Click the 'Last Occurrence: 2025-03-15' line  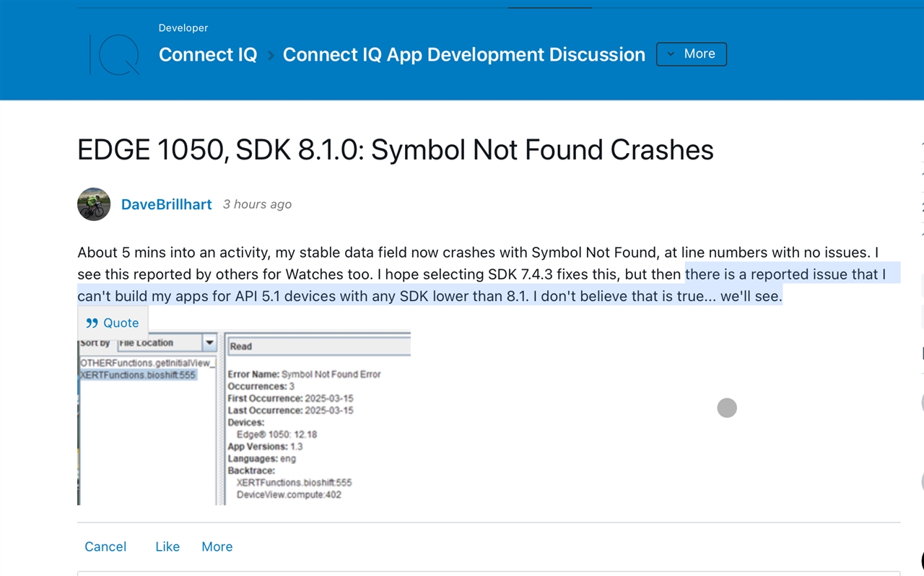tap(291, 411)
